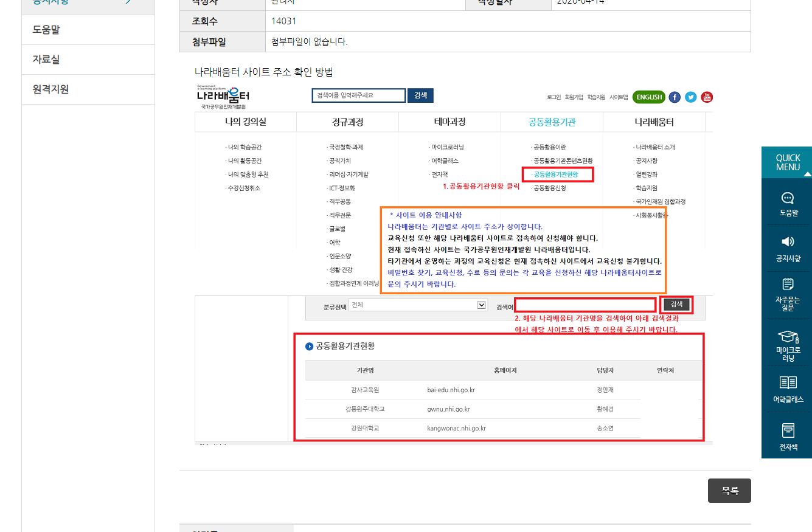Click 공동활용기관현황 submenu item in guide image

pos(557,174)
